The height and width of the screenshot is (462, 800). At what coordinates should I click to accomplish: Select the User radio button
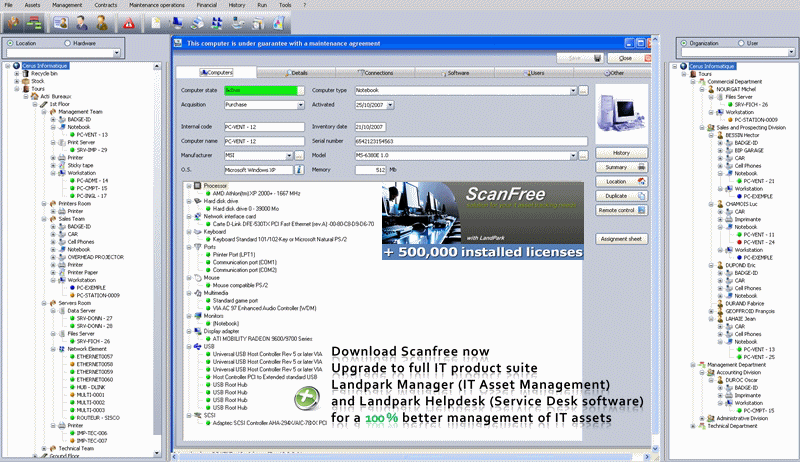tap(741, 43)
